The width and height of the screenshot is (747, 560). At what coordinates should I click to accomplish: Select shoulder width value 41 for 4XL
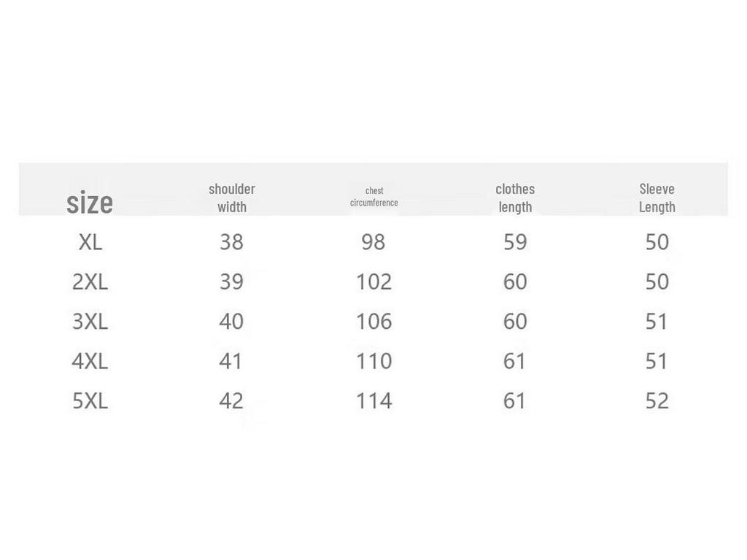point(231,361)
